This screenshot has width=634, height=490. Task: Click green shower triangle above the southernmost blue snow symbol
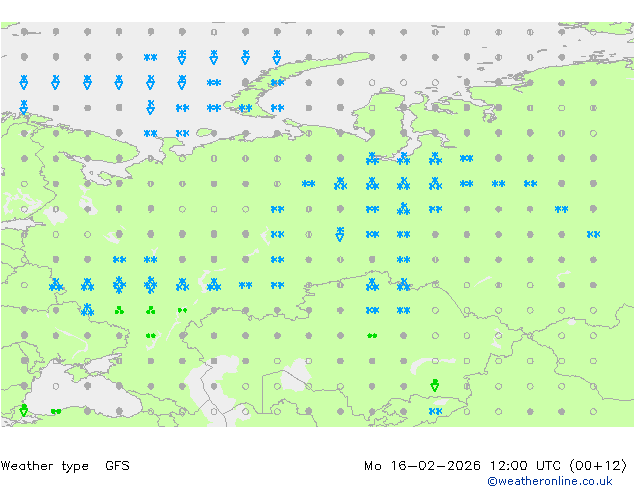tap(435, 385)
